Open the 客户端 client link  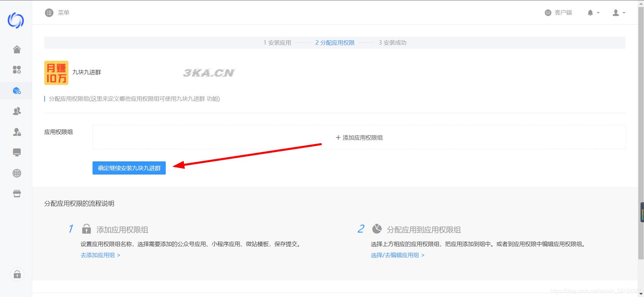[558, 13]
